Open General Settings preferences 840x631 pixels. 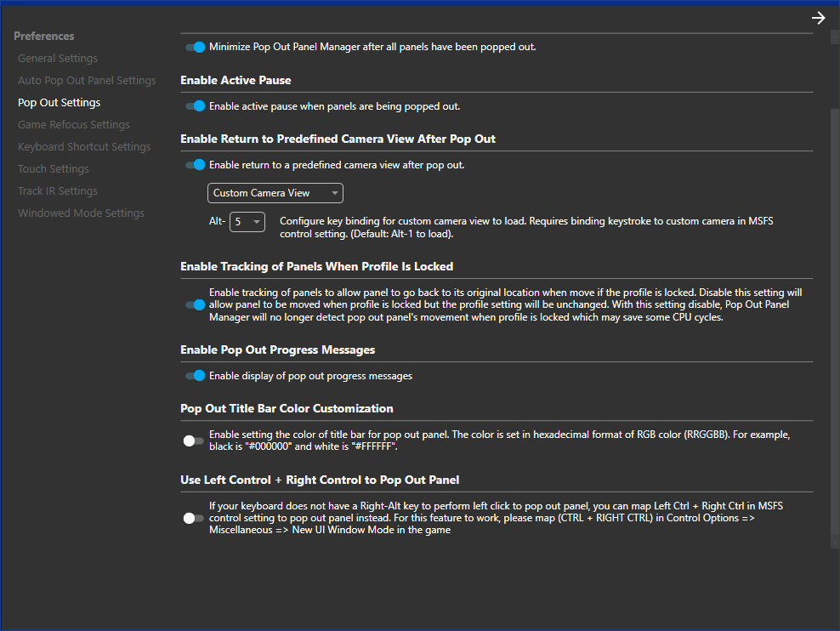(x=58, y=59)
